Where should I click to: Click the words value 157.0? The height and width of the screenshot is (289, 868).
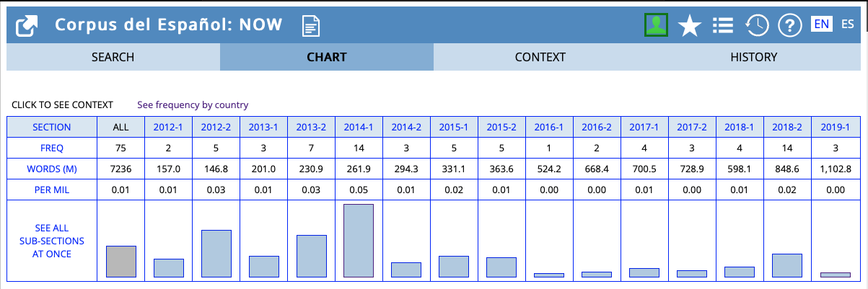coord(168,169)
